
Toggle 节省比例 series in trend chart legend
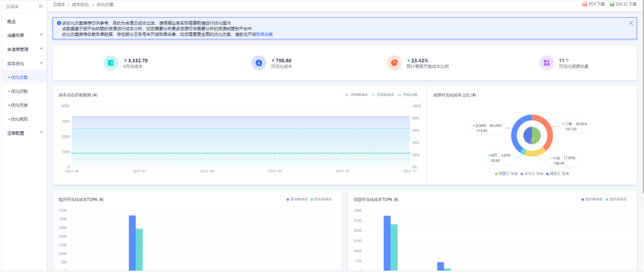(x=407, y=94)
